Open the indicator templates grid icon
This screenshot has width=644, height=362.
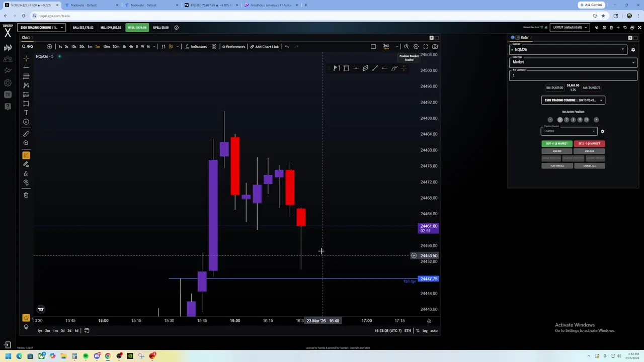click(214, 47)
